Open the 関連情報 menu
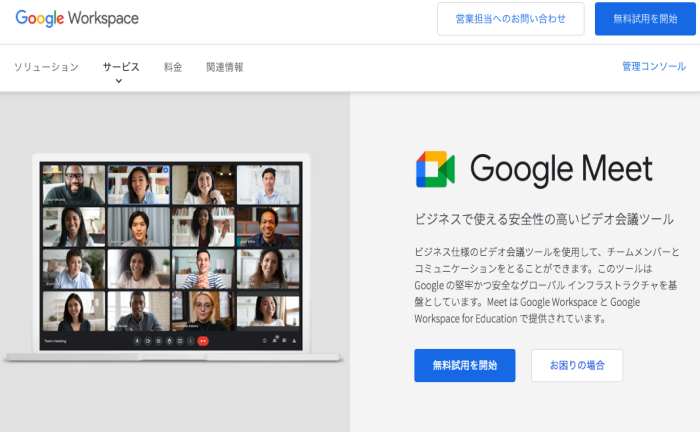 click(225, 67)
